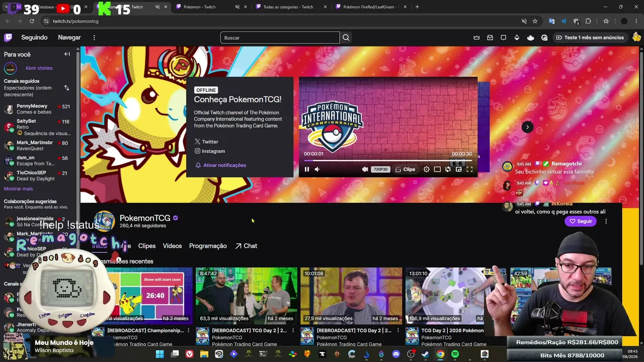Seek on the trailer progress bar

(x=388, y=160)
